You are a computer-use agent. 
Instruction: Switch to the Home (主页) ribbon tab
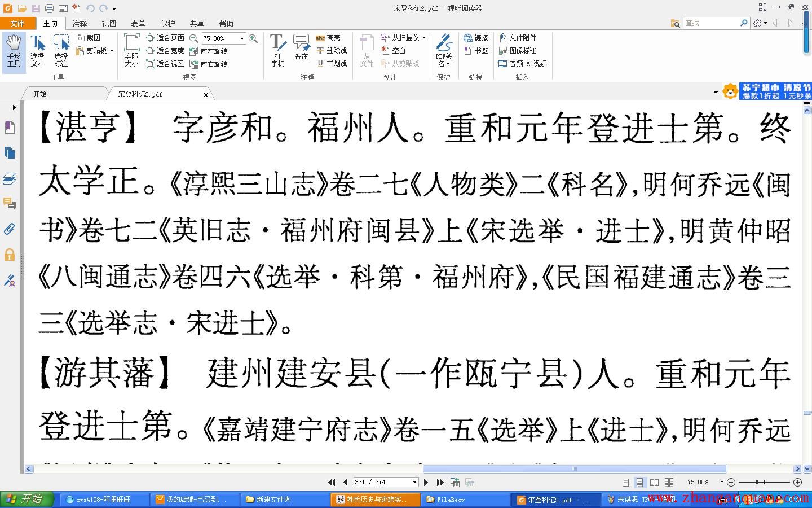[50, 23]
